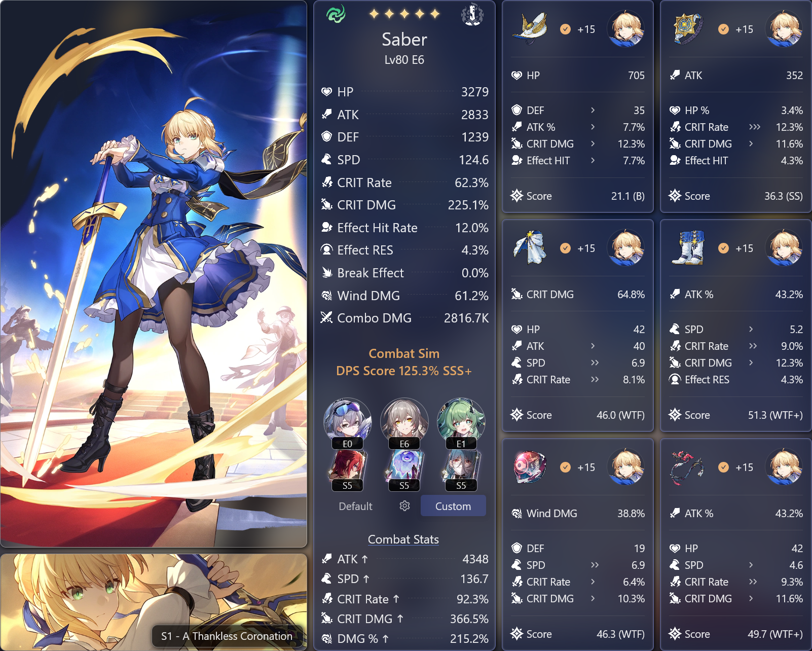The width and height of the screenshot is (812, 651).
Task: Toggle the checkmark on the link rope relic
Action: tap(723, 467)
